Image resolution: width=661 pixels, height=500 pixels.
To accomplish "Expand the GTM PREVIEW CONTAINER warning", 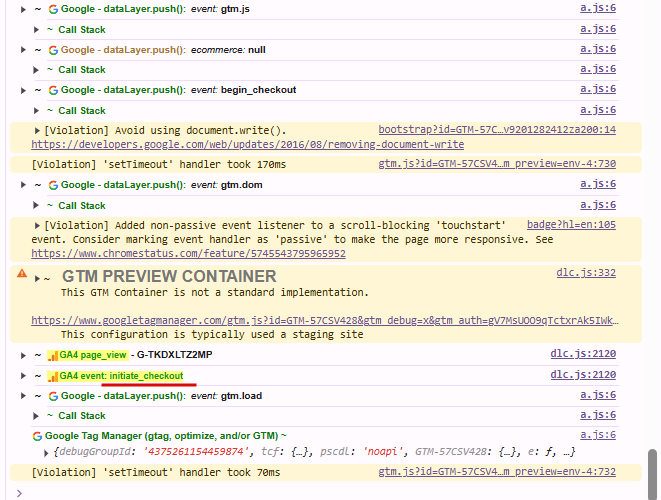I will pyautogui.click(x=37, y=278).
